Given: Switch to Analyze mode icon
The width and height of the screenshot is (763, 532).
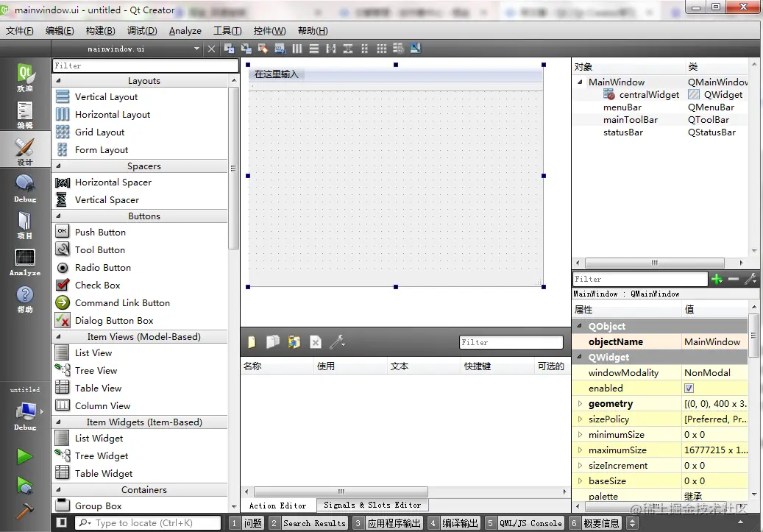Looking at the screenshot, I should point(25,262).
